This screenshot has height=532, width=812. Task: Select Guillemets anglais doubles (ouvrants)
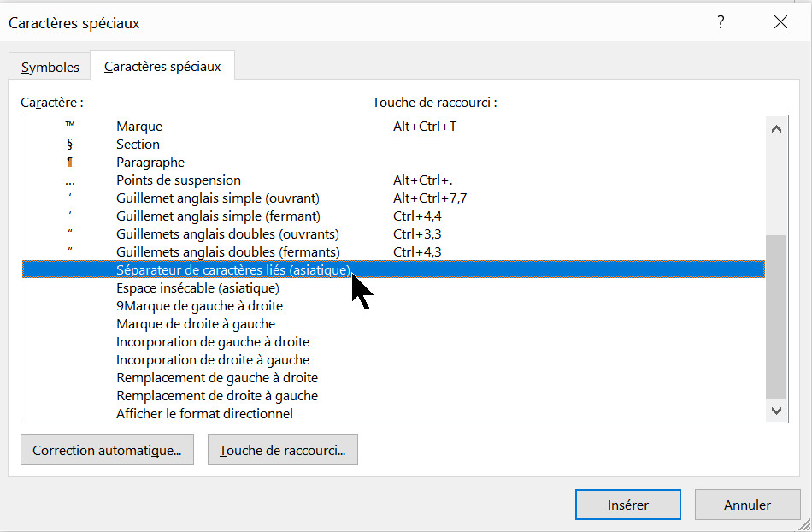tap(227, 233)
